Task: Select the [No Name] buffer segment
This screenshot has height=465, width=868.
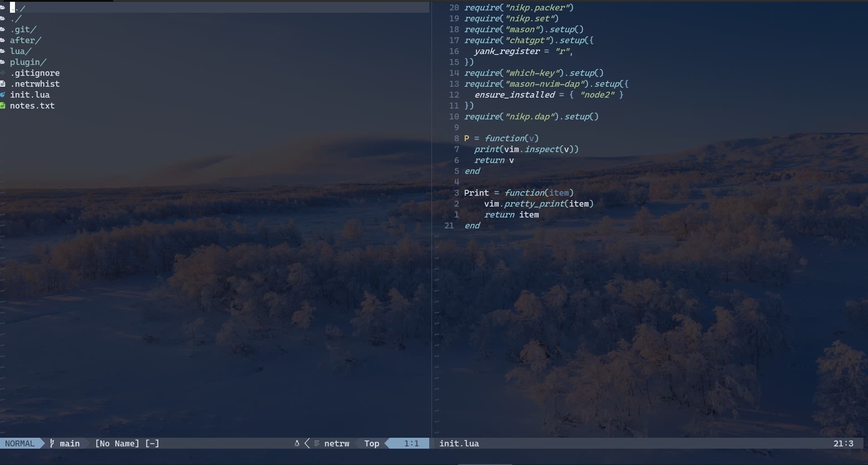Action: (117, 444)
